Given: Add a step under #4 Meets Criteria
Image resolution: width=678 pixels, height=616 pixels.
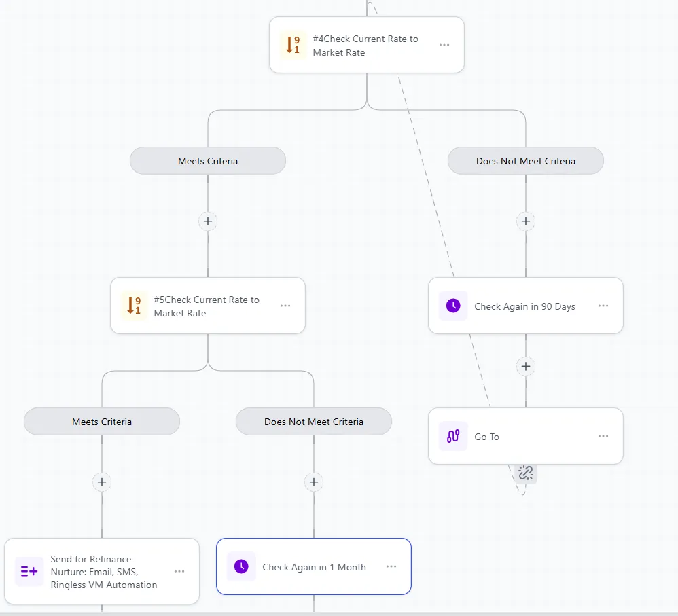Looking at the screenshot, I should pyautogui.click(x=208, y=221).
